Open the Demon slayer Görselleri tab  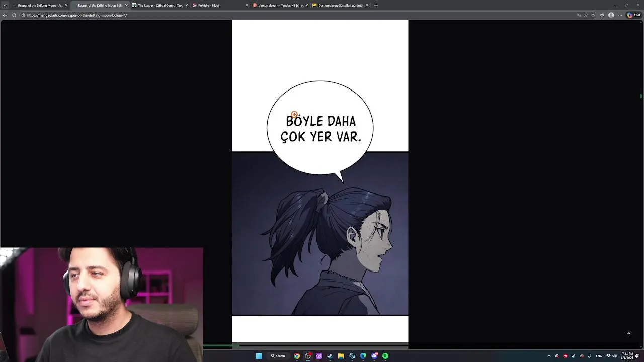pos(341,5)
